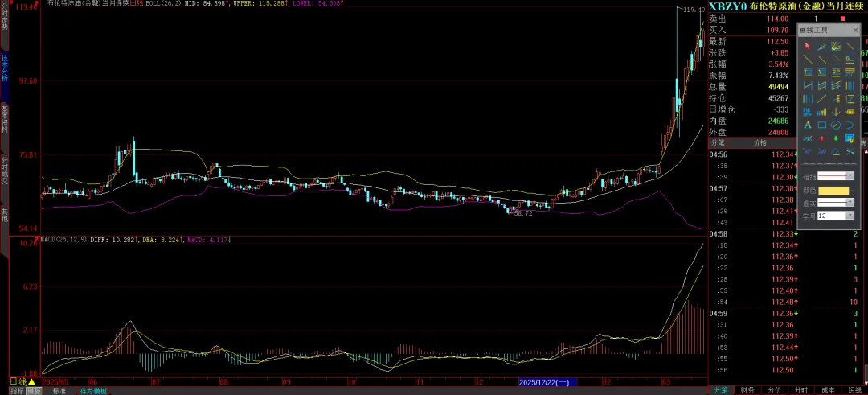Open the 模板 template tab

coord(34,391)
